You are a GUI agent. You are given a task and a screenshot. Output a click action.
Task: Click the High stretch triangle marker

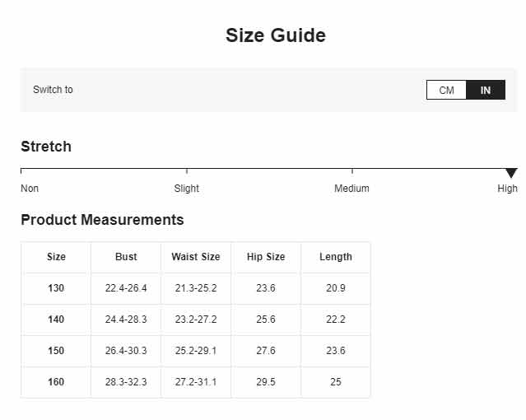[x=511, y=173]
